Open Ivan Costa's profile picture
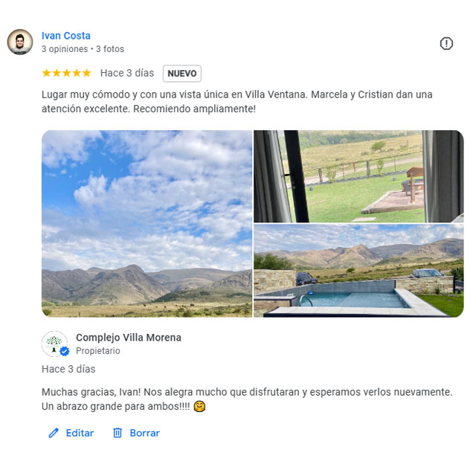The height and width of the screenshot is (476, 476). pyautogui.click(x=20, y=42)
